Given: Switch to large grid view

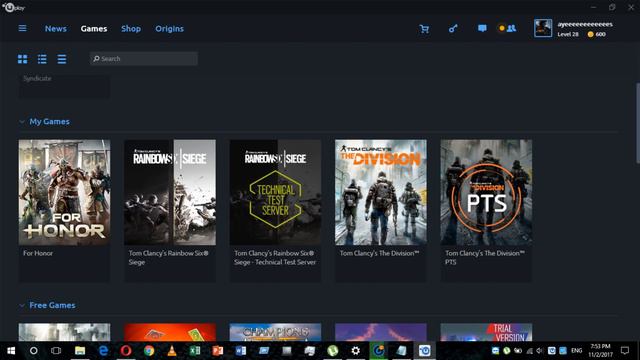Looking at the screenshot, I should [22, 59].
